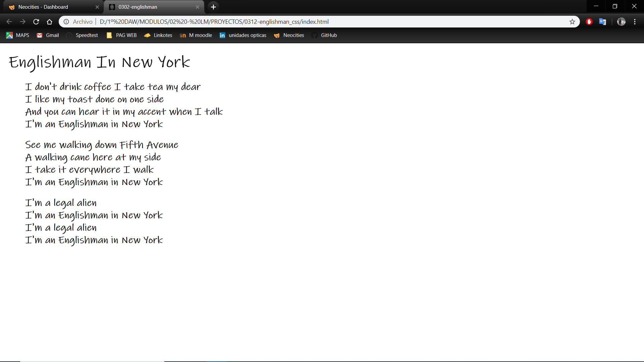Select the 0302-englishman tab
The image size is (644, 362).
click(x=154, y=7)
